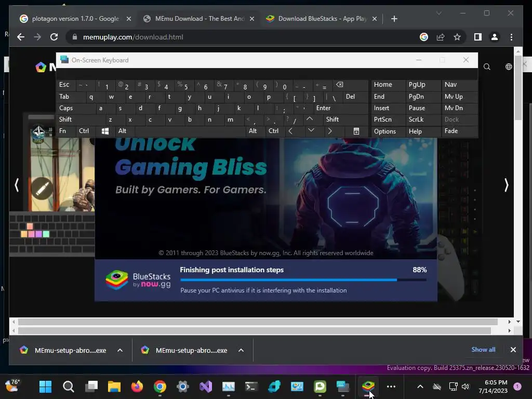The image size is (532, 399).
Task: Click Help key on On-Screen Keyboard
Action: [x=423, y=131]
